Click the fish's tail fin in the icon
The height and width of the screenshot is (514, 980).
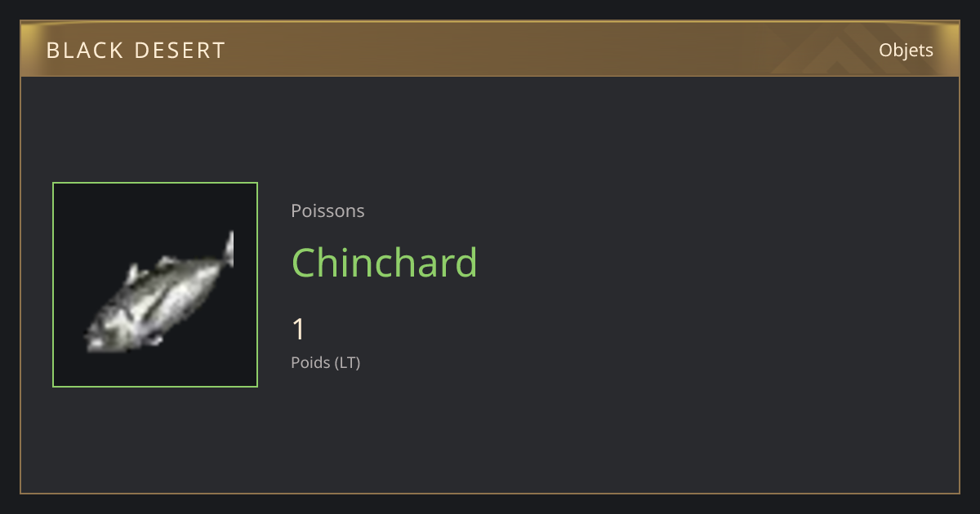(229, 249)
